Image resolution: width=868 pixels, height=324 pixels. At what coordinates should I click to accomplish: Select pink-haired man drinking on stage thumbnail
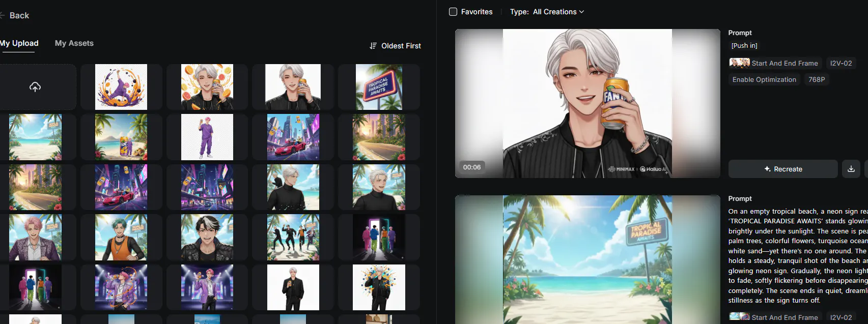coord(121,287)
